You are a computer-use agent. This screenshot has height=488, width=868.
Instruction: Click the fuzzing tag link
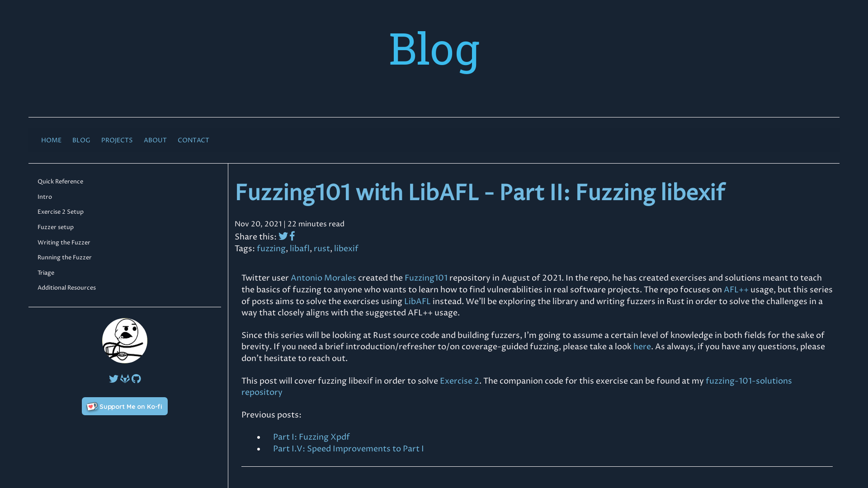pyautogui.click(x=271, y=249)
